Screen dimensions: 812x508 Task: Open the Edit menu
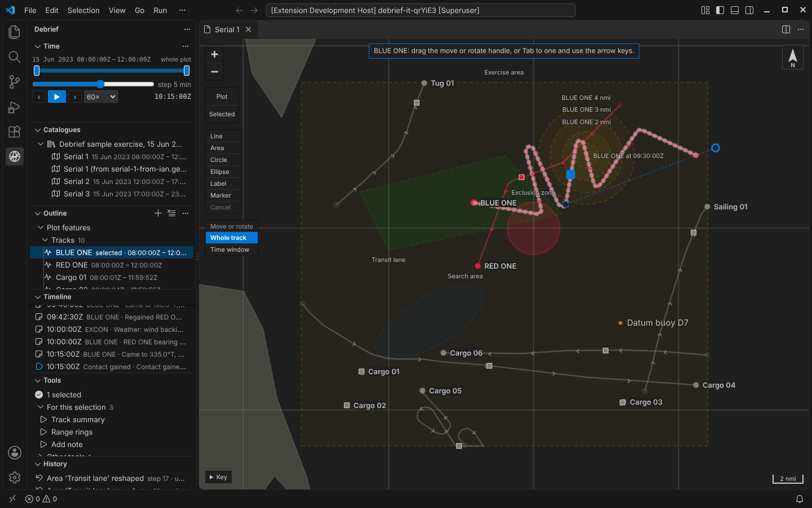coord(52,10)
